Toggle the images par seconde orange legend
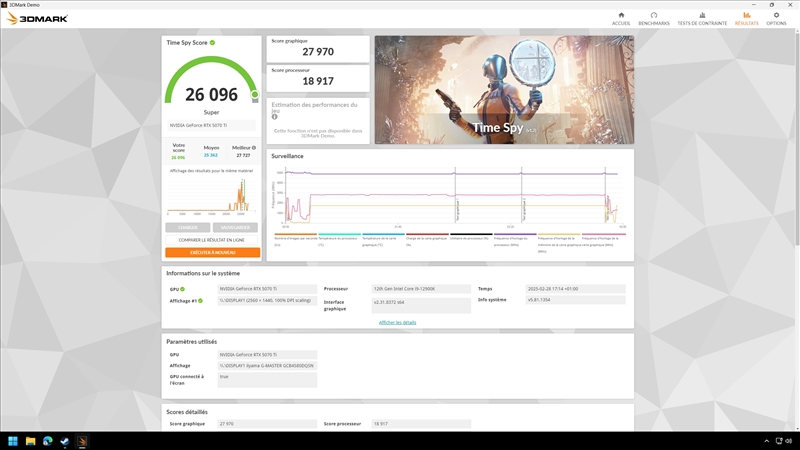Screen dimensions: 800x450 pos(295,240)
